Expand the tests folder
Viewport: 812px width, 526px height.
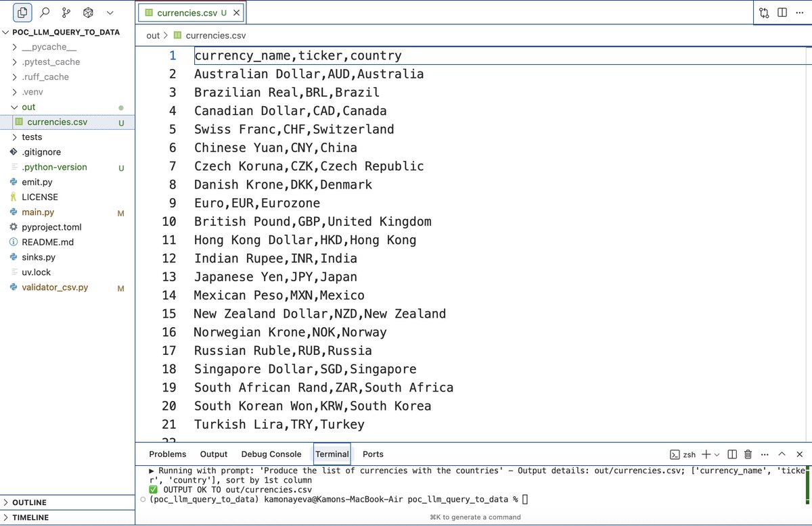click(32, 137)
